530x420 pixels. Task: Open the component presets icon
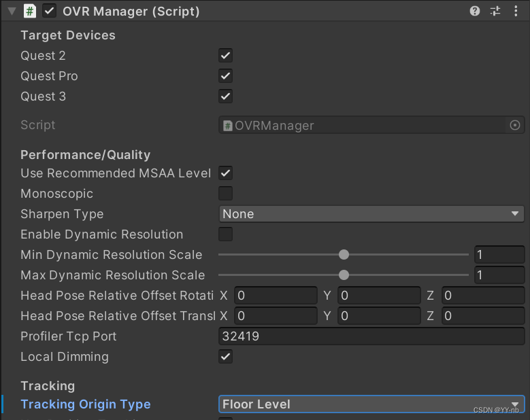(x=495, y=11)
